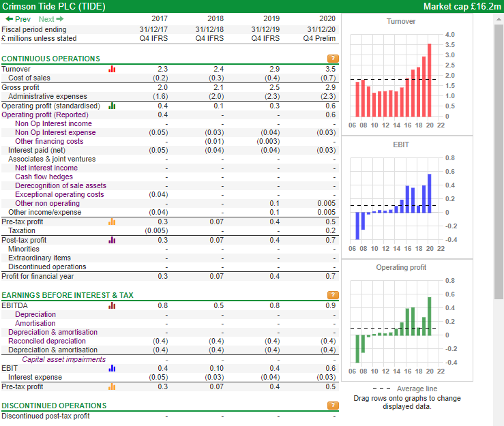Viewport: 504px width, 426px height.
Task: Select Taxation row label
Action: [22, 230]
